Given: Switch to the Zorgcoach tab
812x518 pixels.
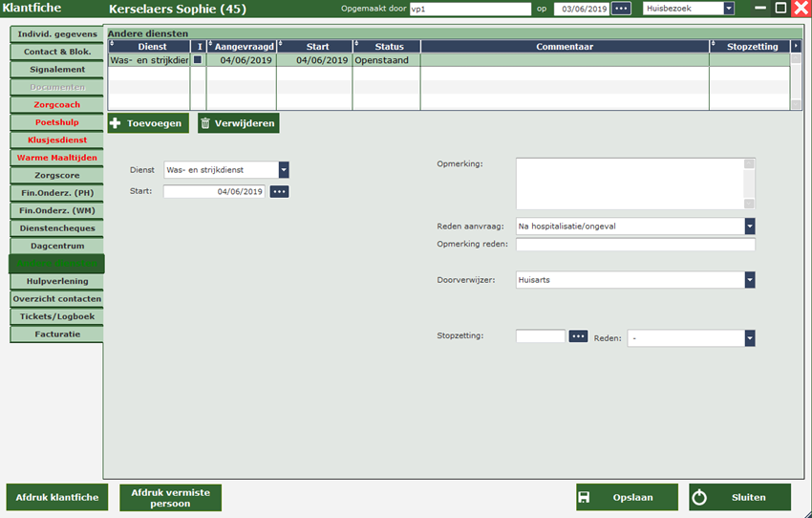Looking at the screenshot, I should [x=56, y=105].
